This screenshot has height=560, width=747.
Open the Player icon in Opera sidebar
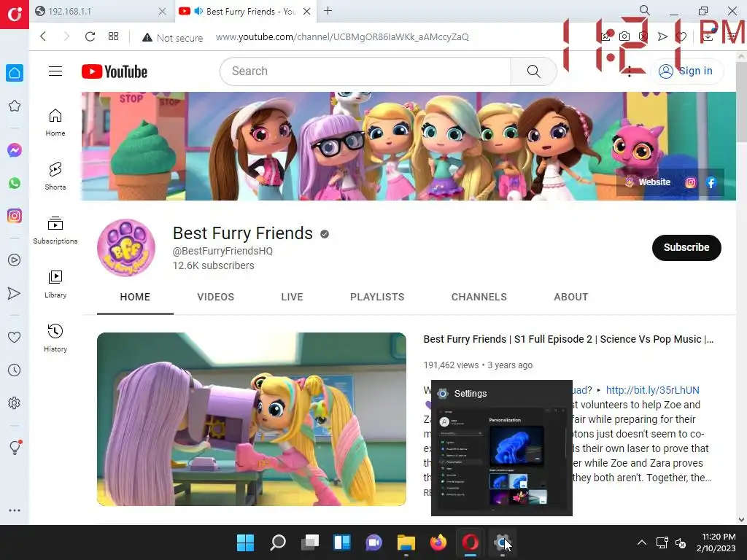click(15, 260)
